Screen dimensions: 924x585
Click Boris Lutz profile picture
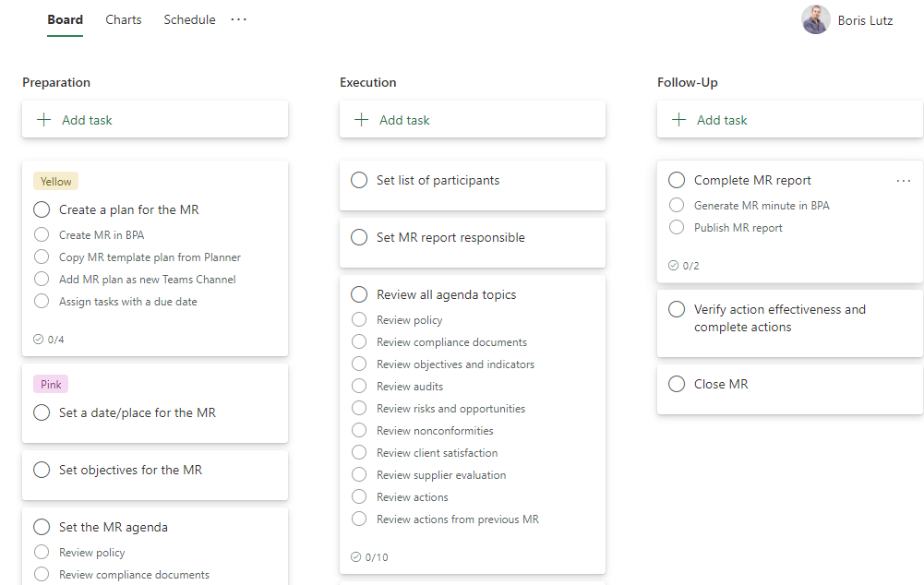pyautogui.click(x=816, y=20)
